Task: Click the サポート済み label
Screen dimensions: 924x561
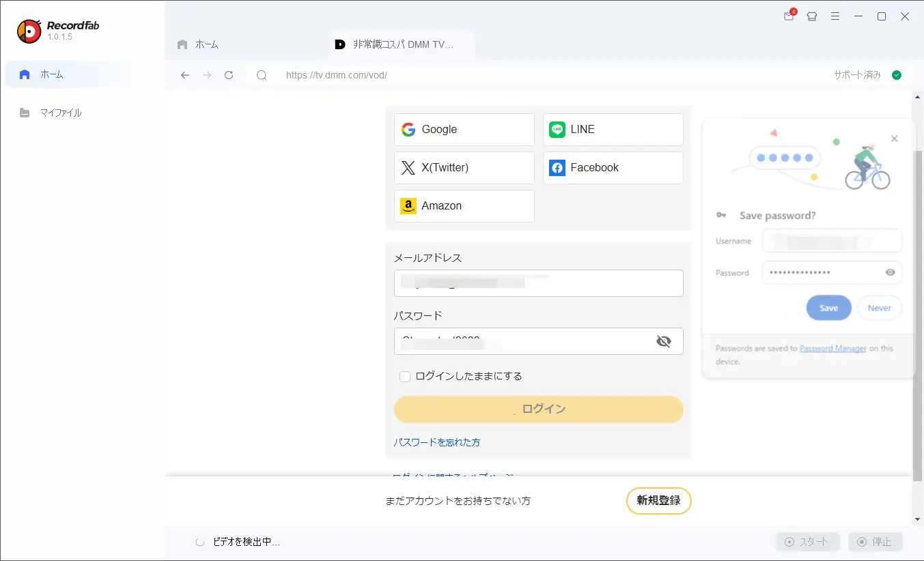Action: pyautogui.click(x=857, y=75)
